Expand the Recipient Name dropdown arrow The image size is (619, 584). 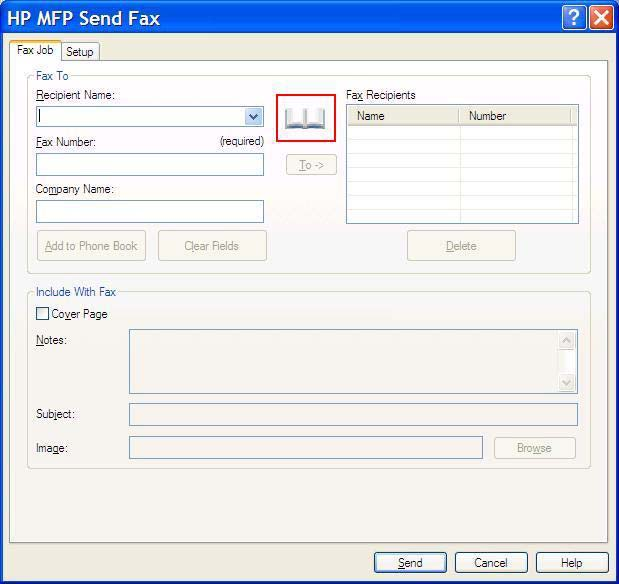[x=253, y=116]
